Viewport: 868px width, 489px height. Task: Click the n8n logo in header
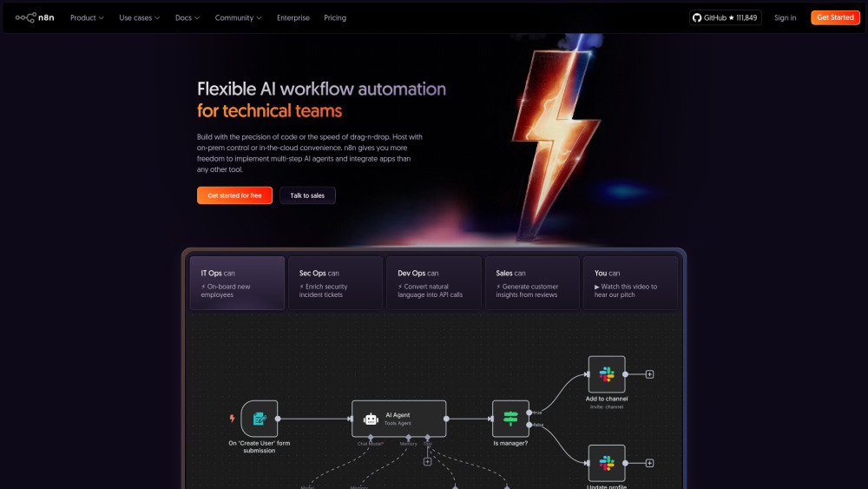coord(35,17)
